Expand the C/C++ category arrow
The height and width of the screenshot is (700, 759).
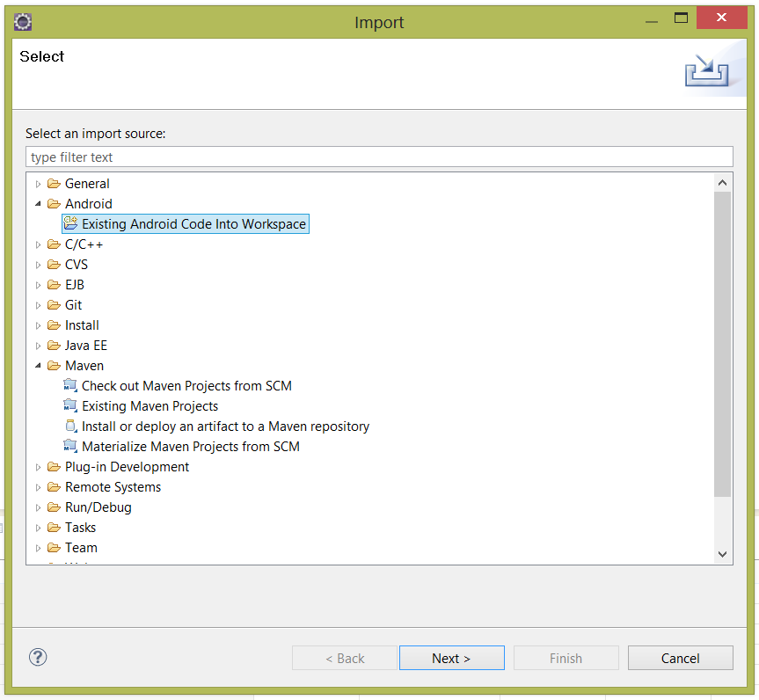[38, 244]
